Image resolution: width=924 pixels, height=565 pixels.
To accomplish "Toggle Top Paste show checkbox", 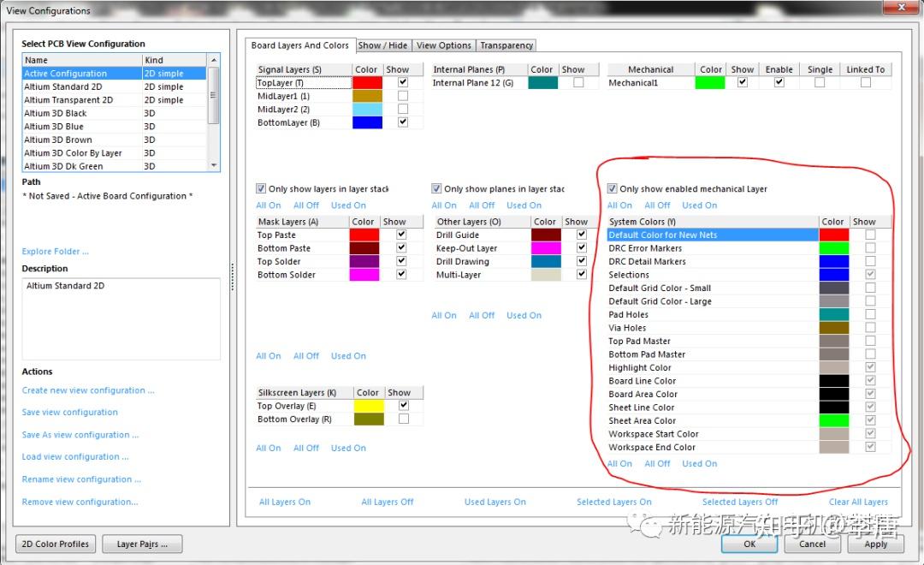I will coord(401,235).
